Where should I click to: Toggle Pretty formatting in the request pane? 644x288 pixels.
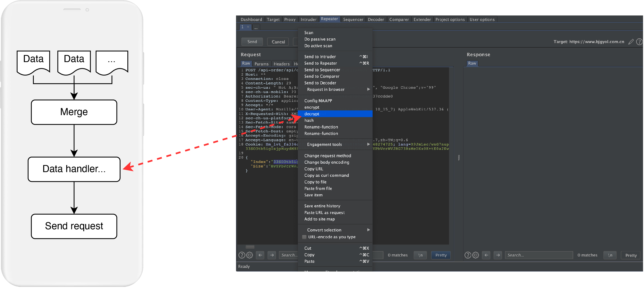point(441,255)
